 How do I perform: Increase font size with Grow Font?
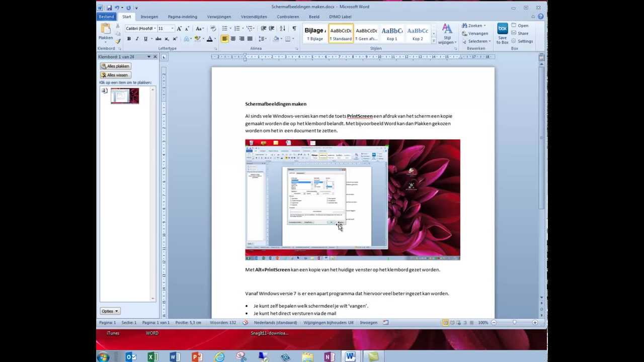[x=179, y=29]
